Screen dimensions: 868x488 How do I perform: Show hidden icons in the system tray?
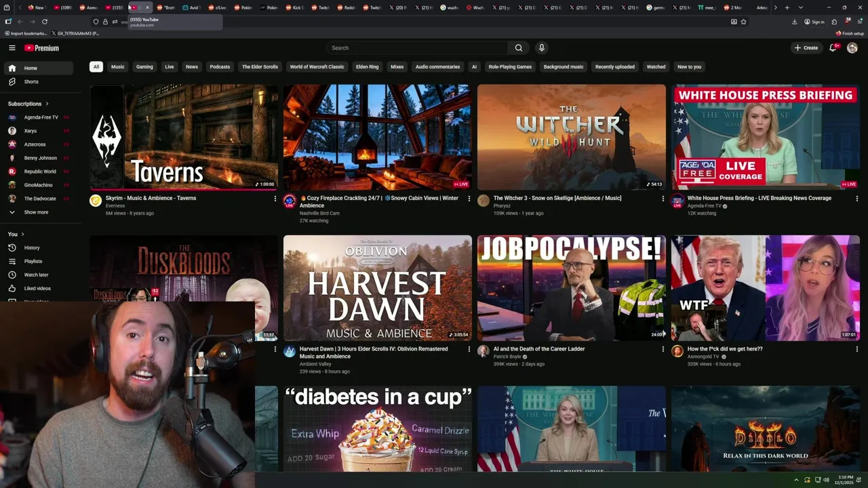797,480
